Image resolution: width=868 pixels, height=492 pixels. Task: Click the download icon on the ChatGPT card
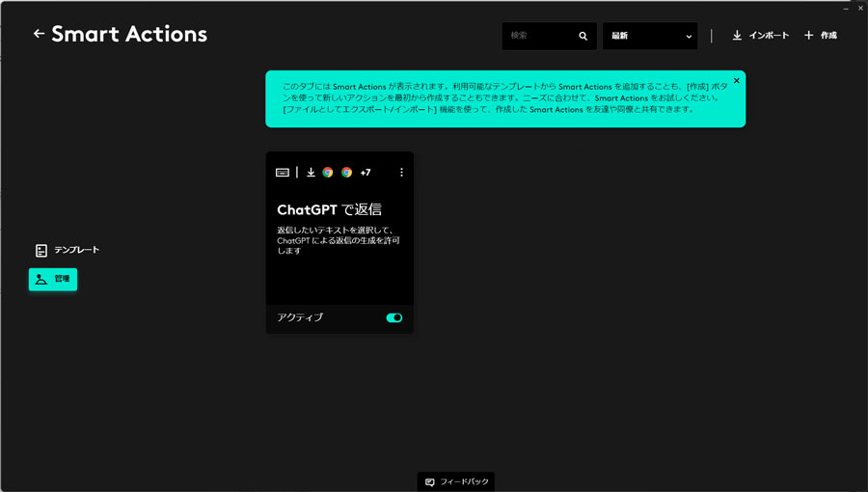click(311, 173)
